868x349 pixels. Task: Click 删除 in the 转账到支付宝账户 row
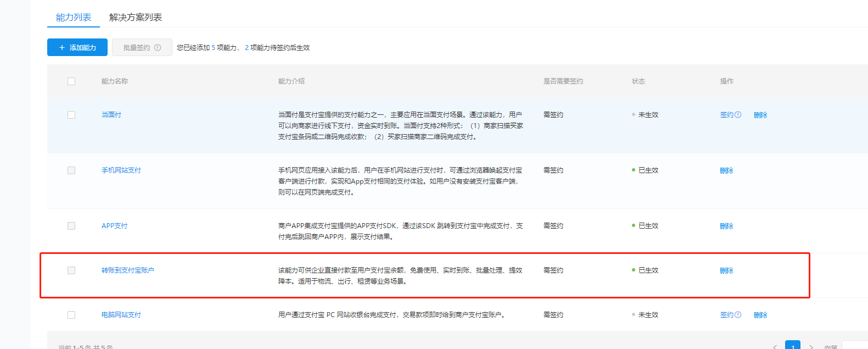click(x=727, y=270)
